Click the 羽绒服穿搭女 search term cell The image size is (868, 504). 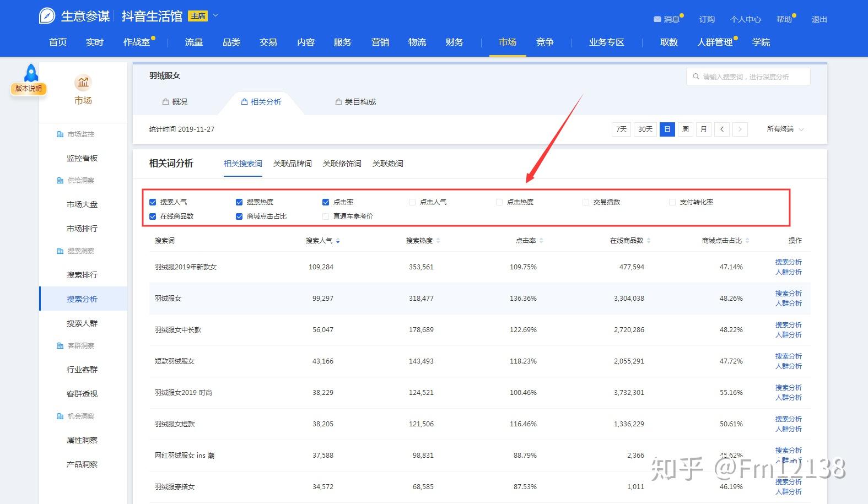coord(175,487)
